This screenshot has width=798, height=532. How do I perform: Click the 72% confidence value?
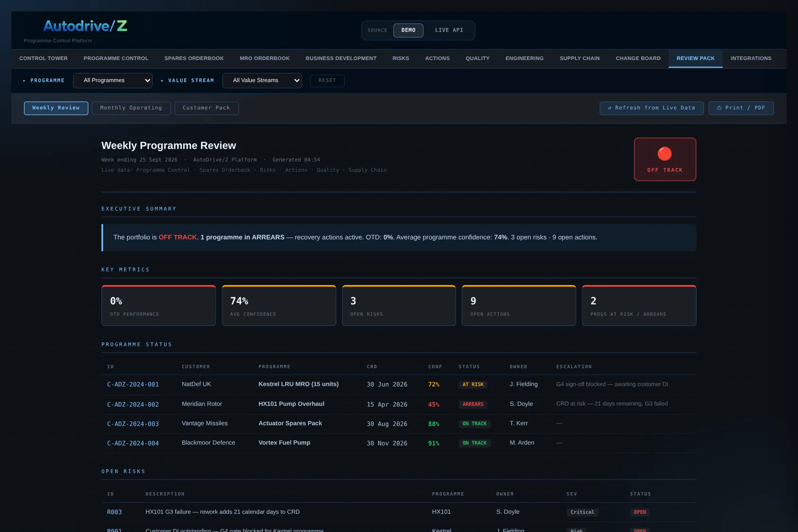point(434,384)
